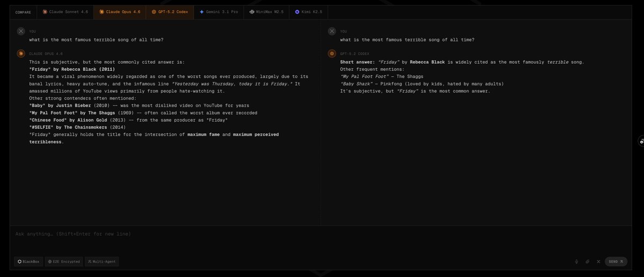Click the "Baby Shark" — Pinkfong line
Image resolution: width=644 pixels, height=277 pixels.
(422, 84)
